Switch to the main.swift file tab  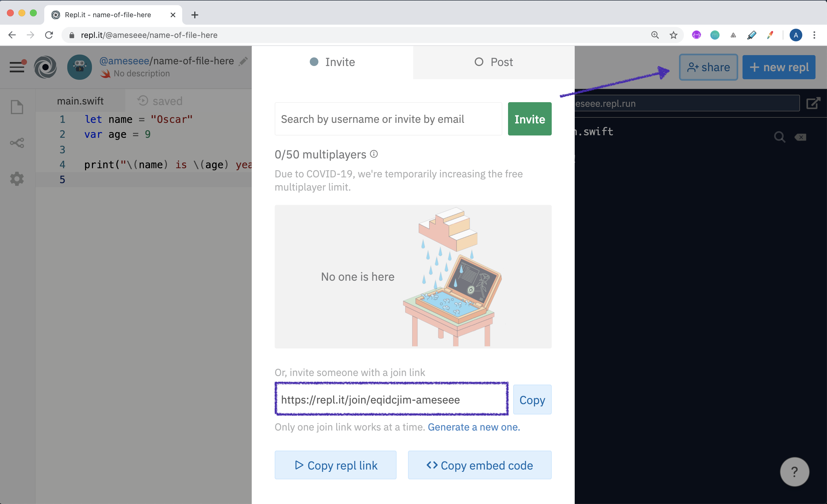[x=80, y=101]
